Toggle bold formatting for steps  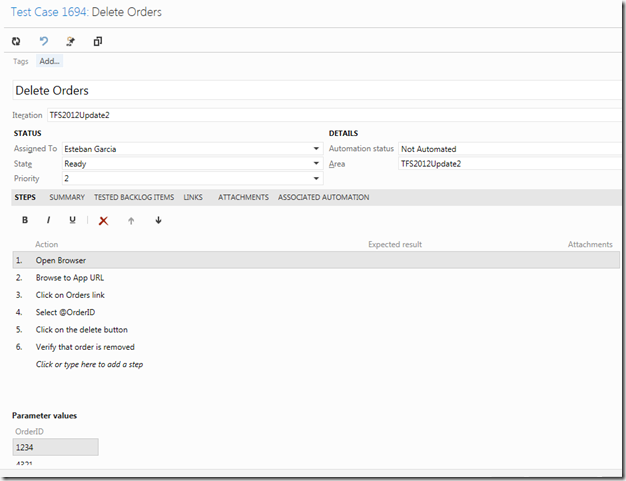25,220
